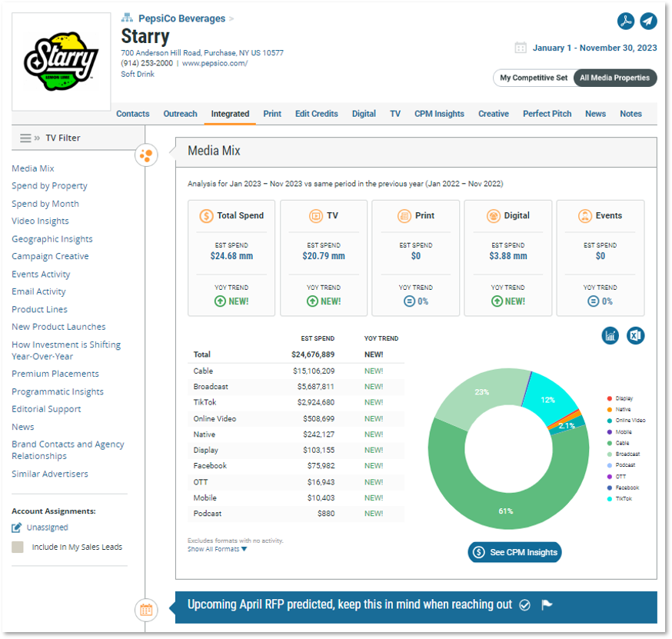The image size is (672, 639).
Task: Click the 12% TikTok donut segment
Action: click(547, 398)
